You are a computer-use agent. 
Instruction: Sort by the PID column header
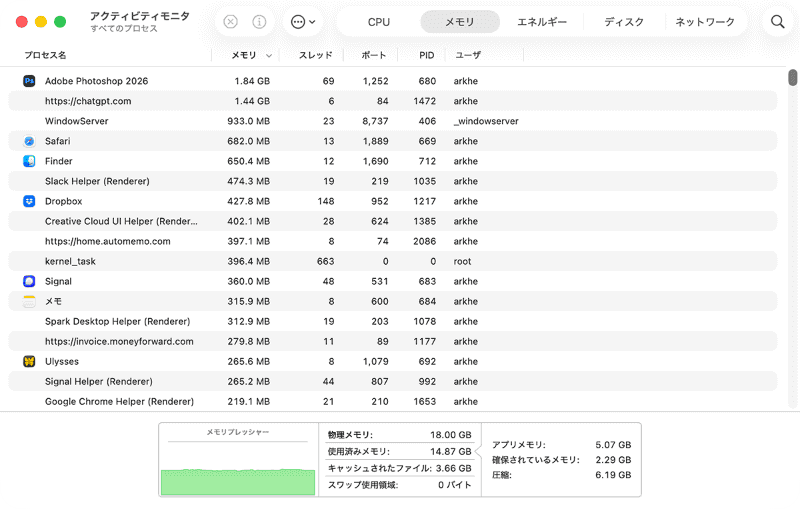pyautogui.click(x=427, y=55)
